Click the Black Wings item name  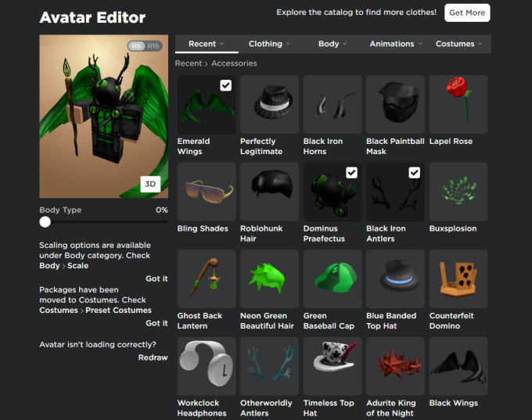click(x=454, y=403)
